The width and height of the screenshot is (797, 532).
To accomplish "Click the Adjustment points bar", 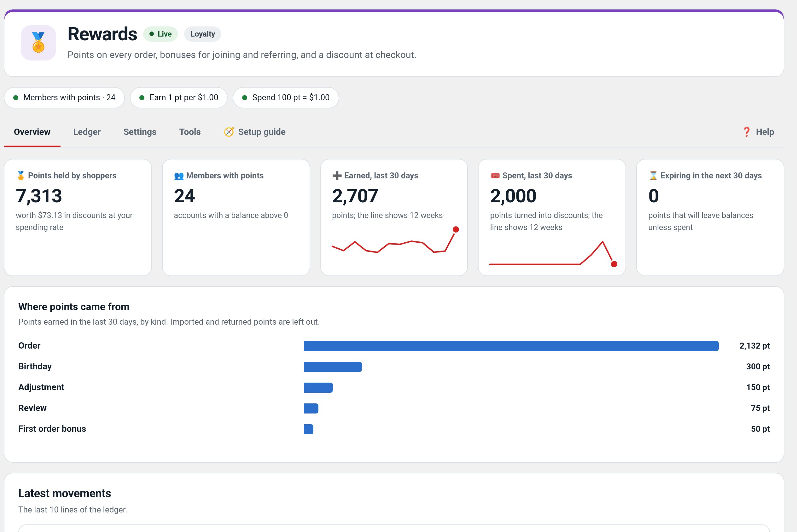I will (x=318, y=387).
